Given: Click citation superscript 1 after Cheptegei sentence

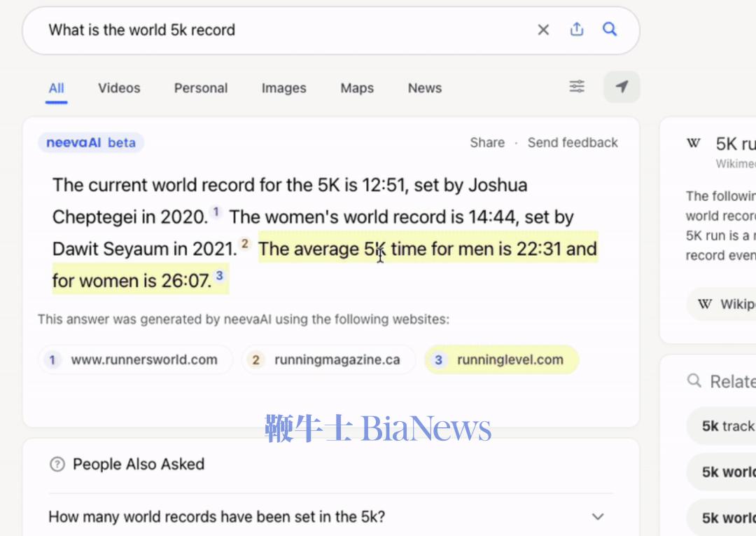Looking at the screenshot, I should click(216, 212).
